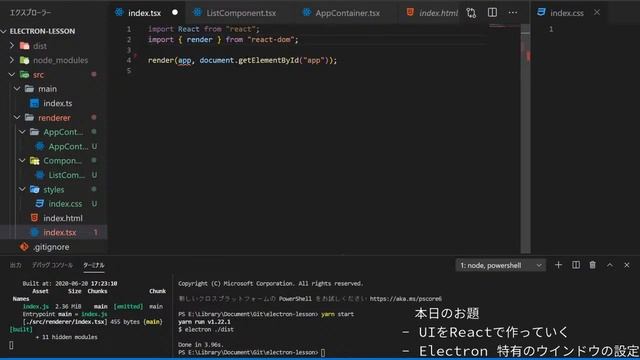This screenshot has width=640, height=360.
Task: Click the React icon beside index.tsx in explorer
Action: tap(35, 232)
